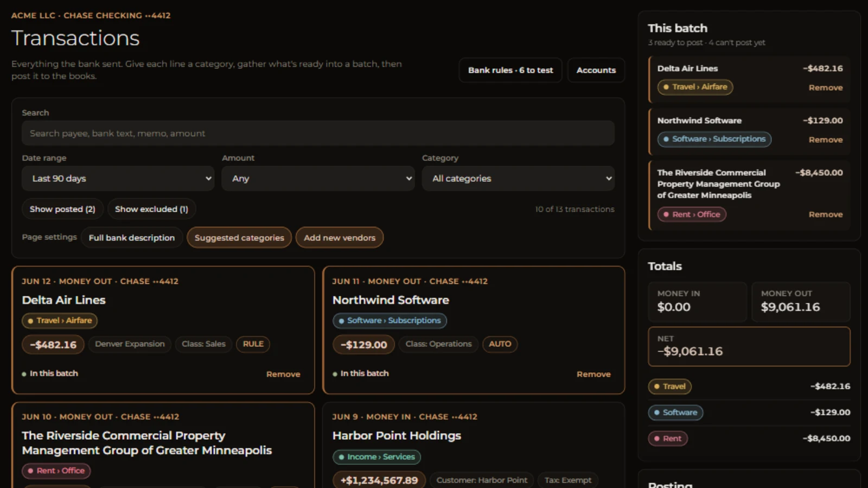Click Rent › Office tag in batch panel

pos(692,214)
